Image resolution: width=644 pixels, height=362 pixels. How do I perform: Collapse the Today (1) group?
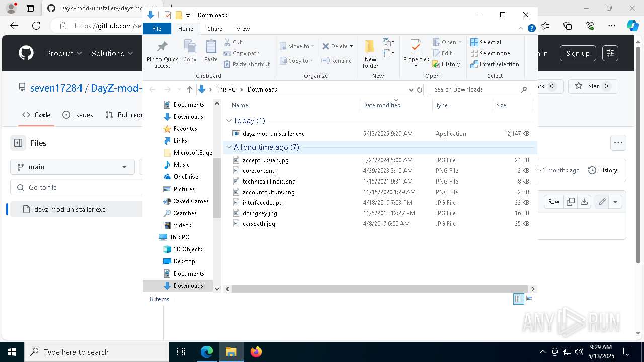[229, 121]
